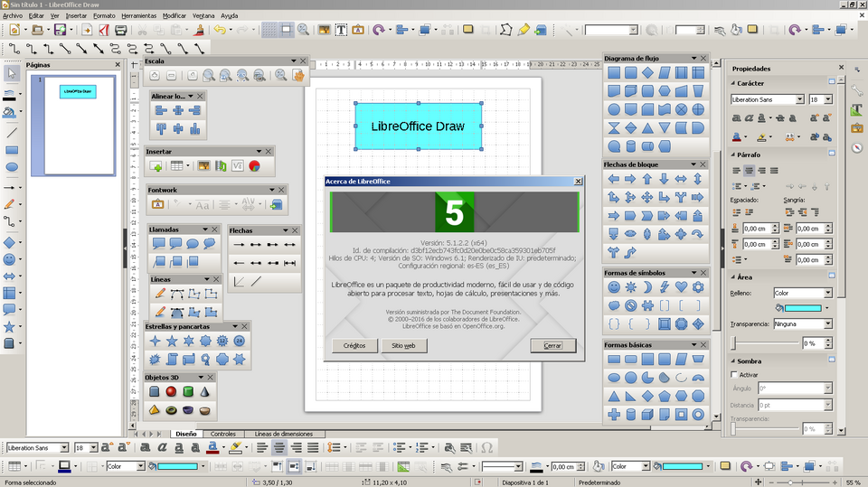868x487 pixels.
Task: Pick the decision diamond in Diagrama de flujo
Action: (x=647, y=72)
